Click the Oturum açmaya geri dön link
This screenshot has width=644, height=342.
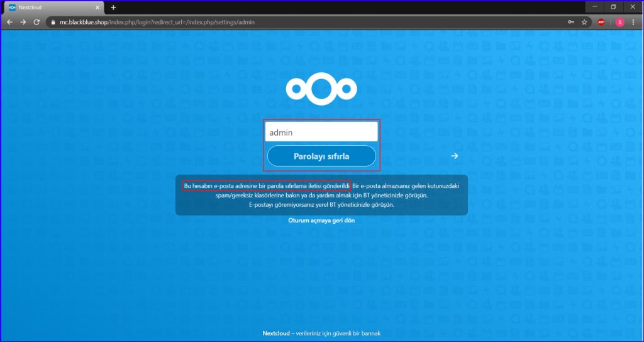point(321,221)
